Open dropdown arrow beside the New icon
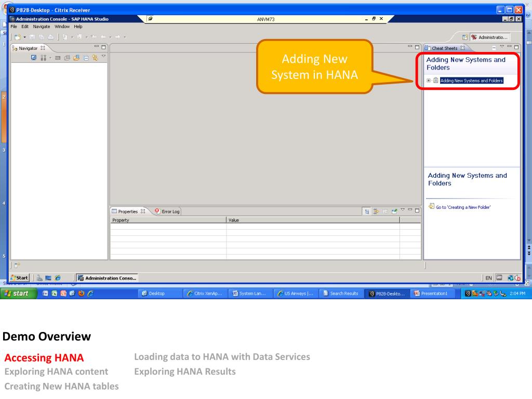532x399 pixels. (24, 37)
